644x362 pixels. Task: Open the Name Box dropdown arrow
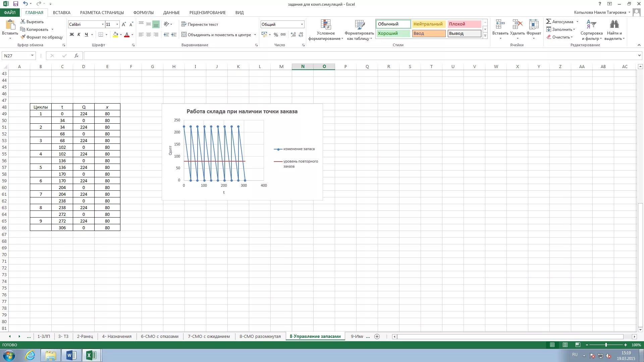click(32, 56)
